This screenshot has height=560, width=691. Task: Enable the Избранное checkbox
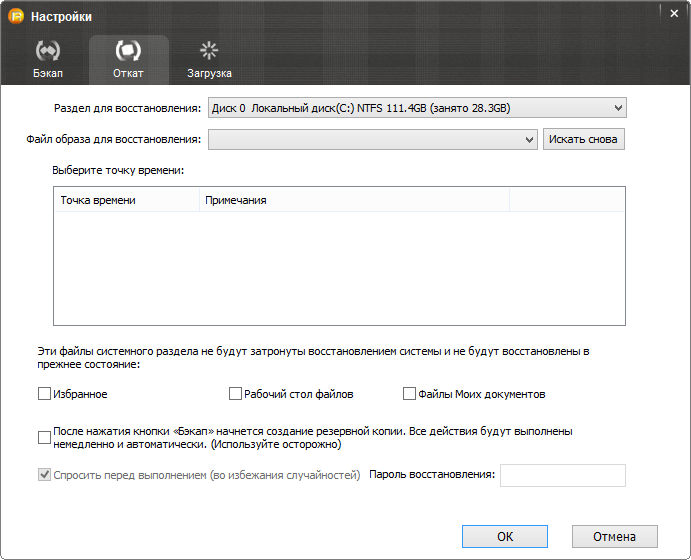click(44, 394)
